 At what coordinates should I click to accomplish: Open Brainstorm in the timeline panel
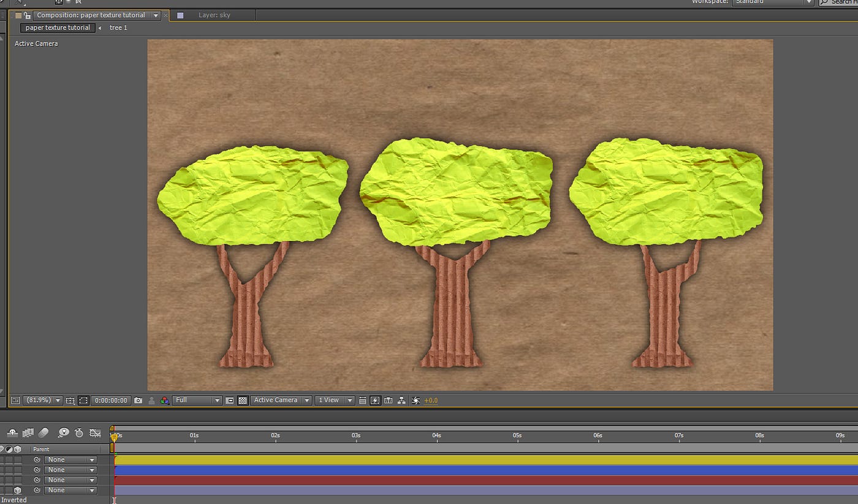(x=64, y=432)
